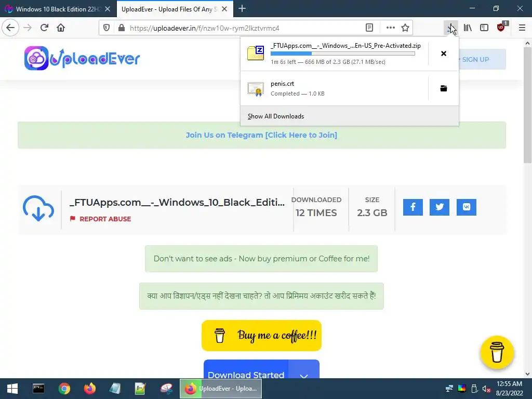
Task: Click the scrollbar down arrow
Action: click(527, 374)
